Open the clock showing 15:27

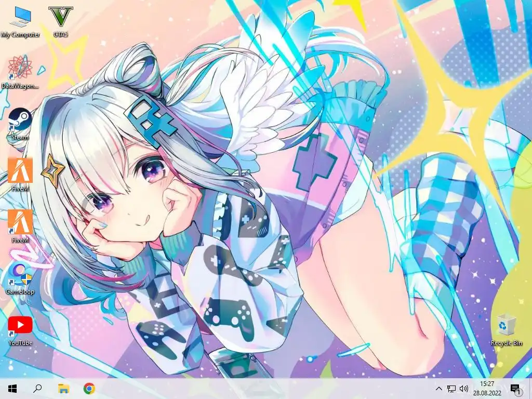[487, 389]
